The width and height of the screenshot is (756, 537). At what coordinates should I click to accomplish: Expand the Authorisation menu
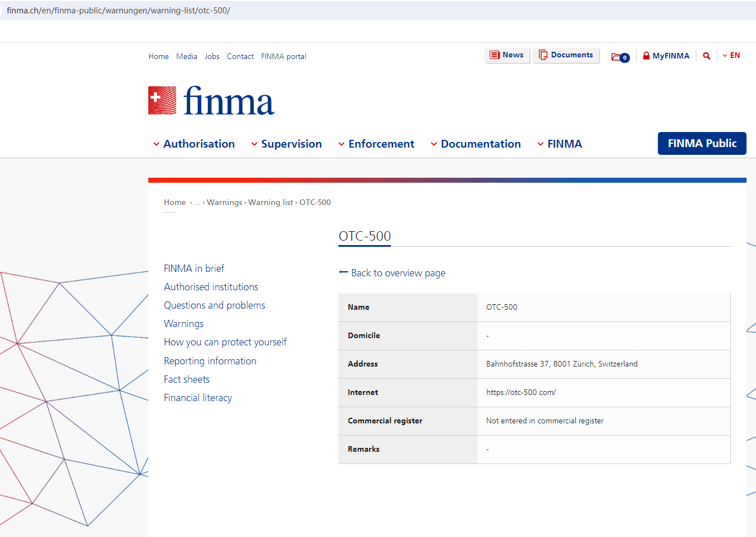point(193,144)
